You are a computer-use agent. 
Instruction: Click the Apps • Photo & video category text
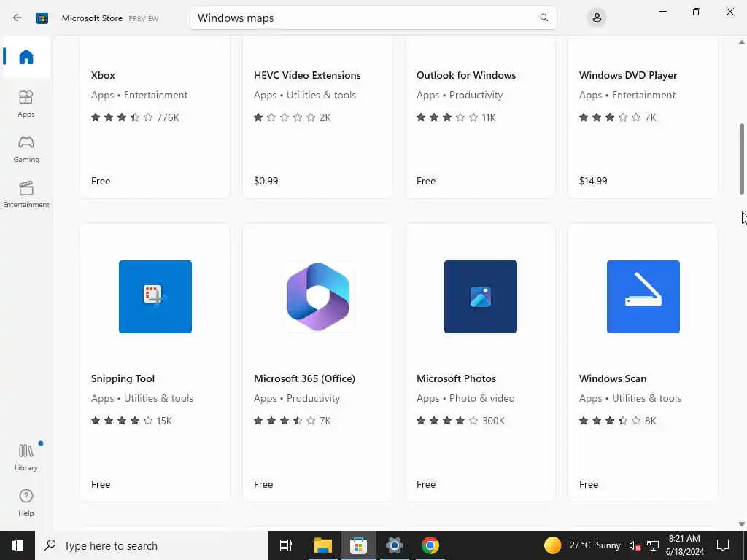pos(465,398)
